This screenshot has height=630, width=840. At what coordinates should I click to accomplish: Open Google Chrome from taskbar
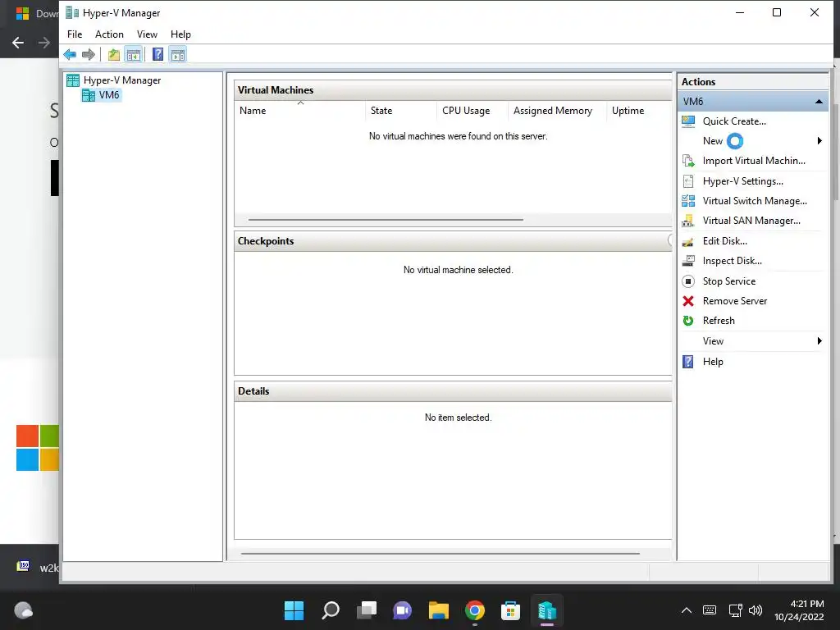click(475, 610)
